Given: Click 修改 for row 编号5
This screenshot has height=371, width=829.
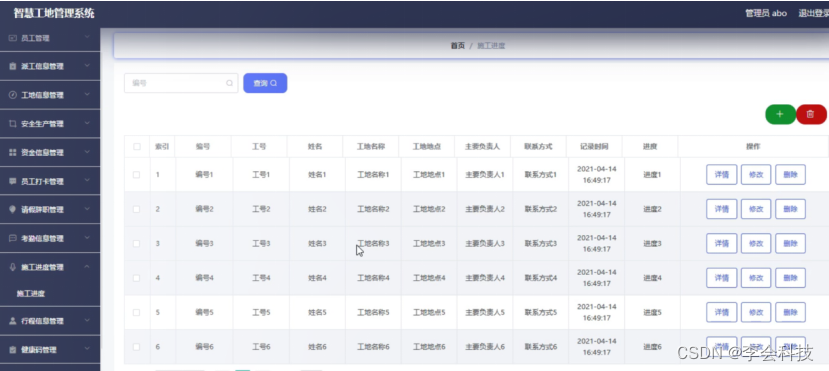Looking at the screenshot, I should (x=756, y=312).
